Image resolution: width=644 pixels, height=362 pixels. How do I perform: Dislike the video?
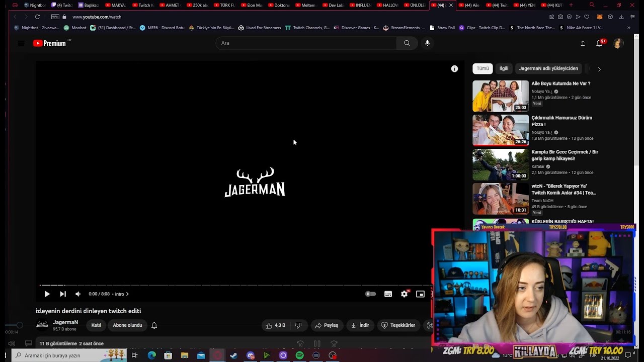point(298,325)
